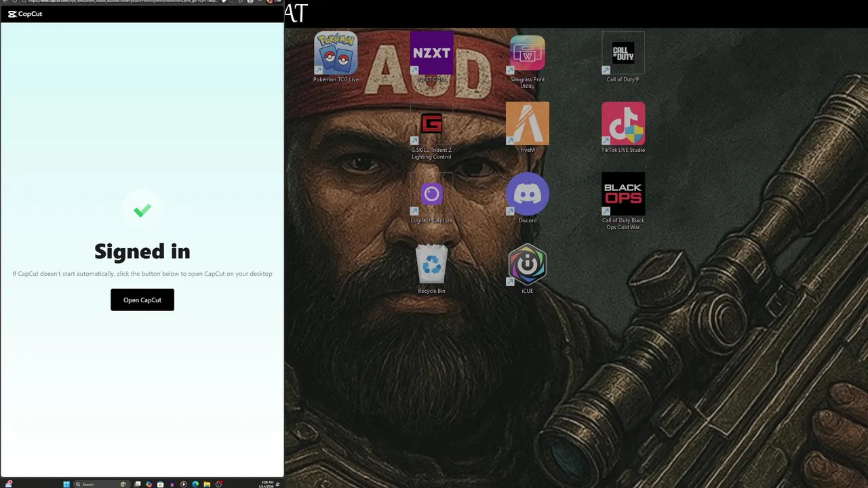Open Microsoft Edge from the taskbar

coord(195,484)
